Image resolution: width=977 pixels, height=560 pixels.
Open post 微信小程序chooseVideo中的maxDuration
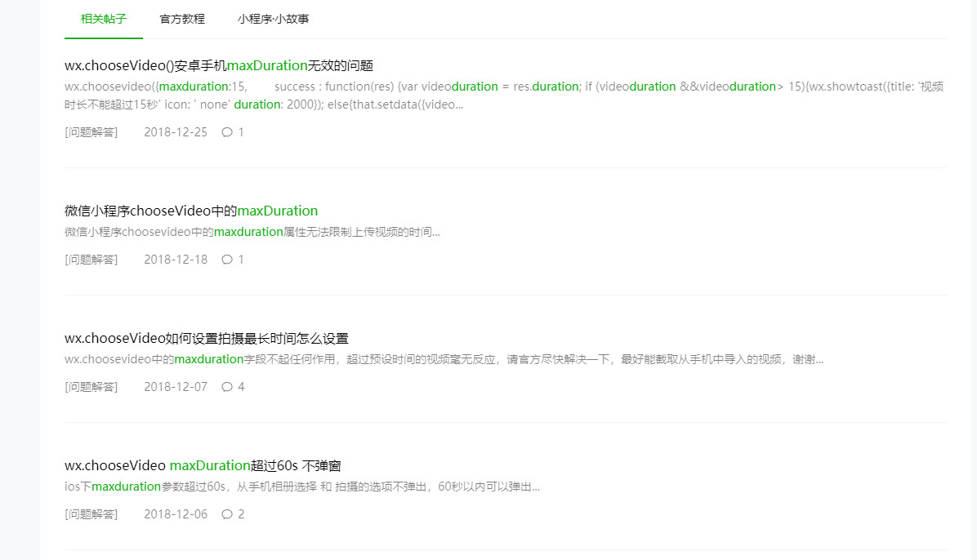(191, 211)
